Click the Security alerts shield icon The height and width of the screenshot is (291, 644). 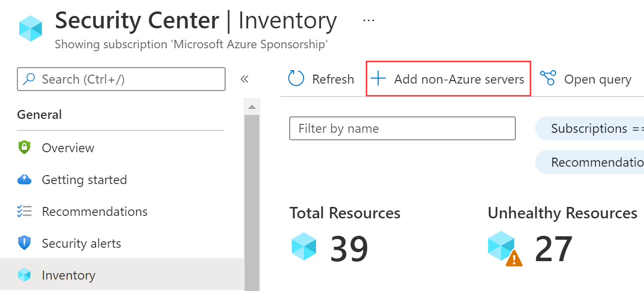click(24, 243)
